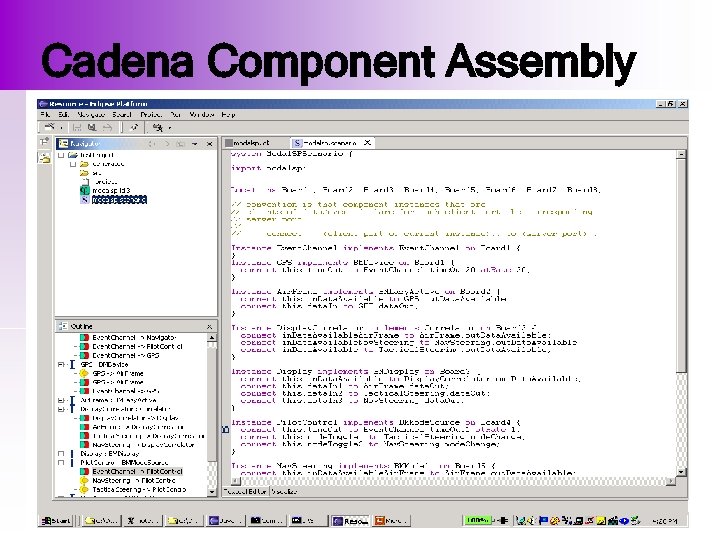
Task: Click the Save As toolbar icon
Action: click(x=92, y=128)
